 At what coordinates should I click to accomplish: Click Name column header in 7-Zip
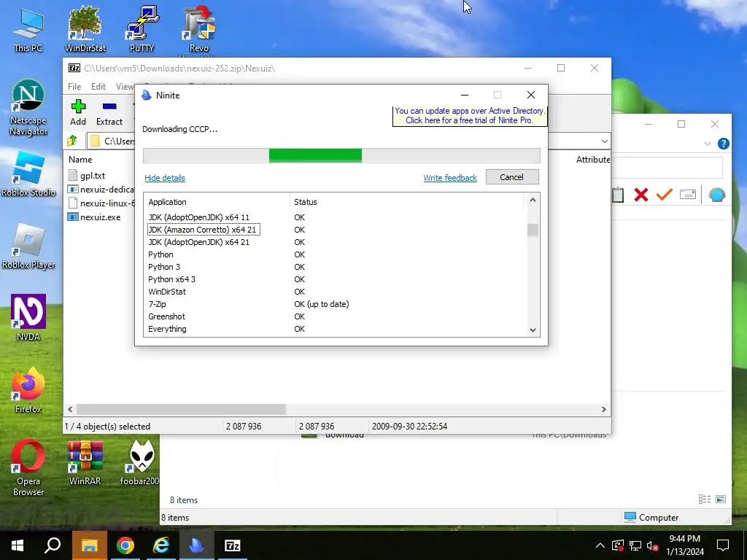click(80, 160)
